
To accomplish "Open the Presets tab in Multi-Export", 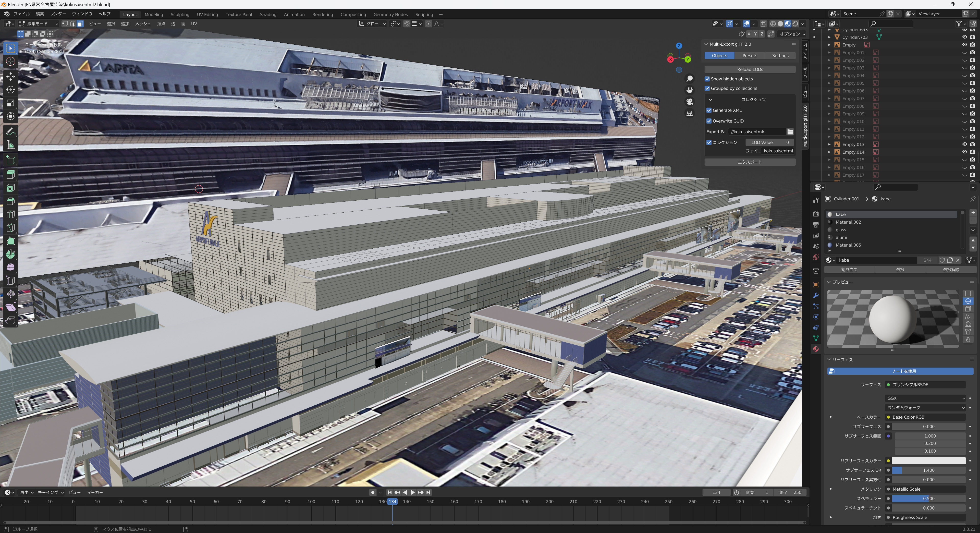I will click(x=750, y=56).
